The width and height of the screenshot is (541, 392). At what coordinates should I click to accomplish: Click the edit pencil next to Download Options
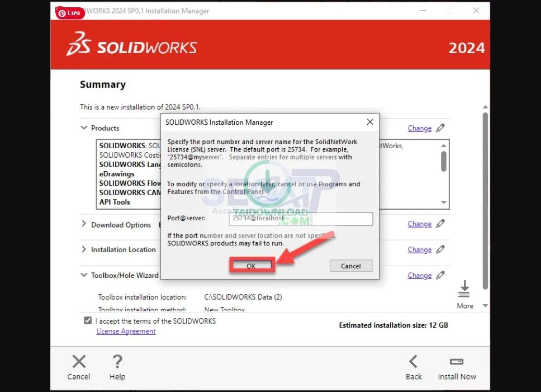click(x=440, y=224)
